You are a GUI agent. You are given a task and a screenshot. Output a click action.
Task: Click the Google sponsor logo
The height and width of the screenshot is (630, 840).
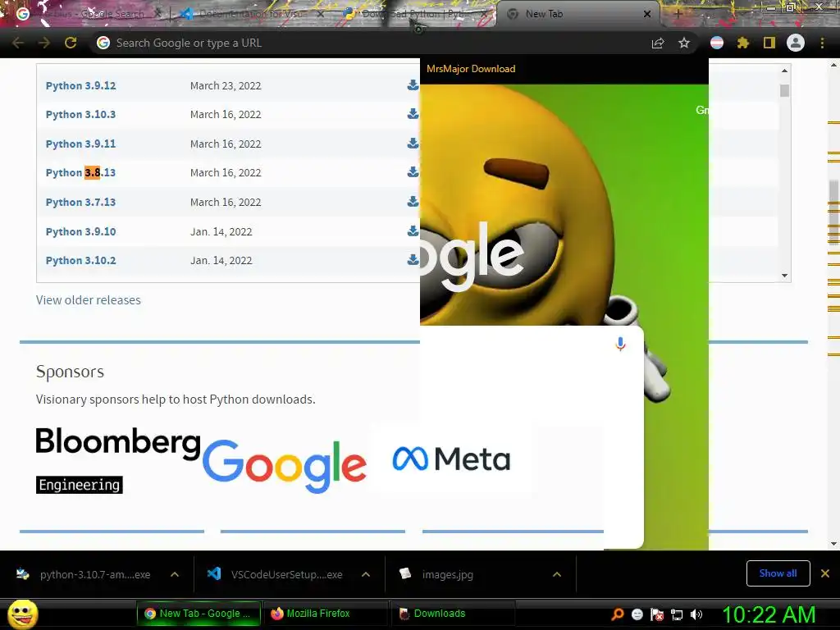pyautogui.click(x=285, y=466)
